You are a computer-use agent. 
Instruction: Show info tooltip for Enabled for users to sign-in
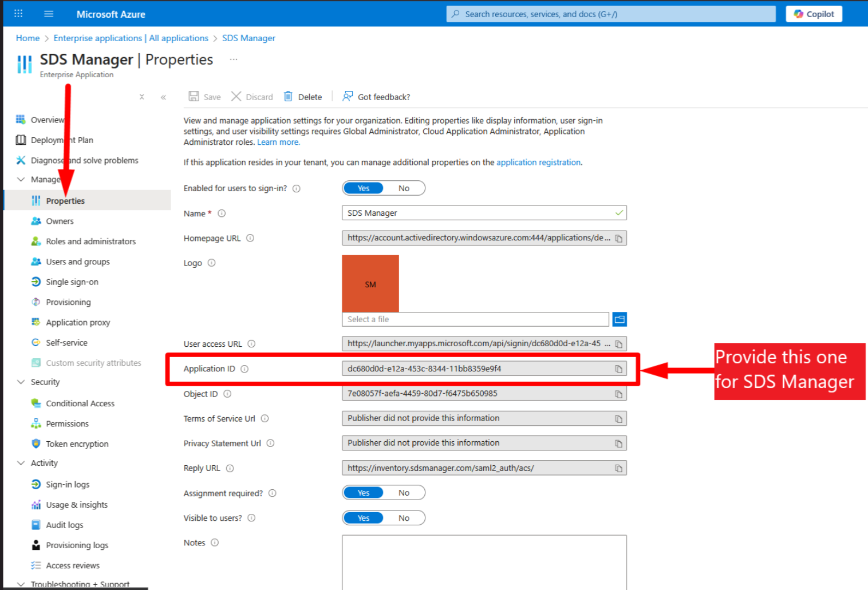pyautogui.click(x=297, y=188)
